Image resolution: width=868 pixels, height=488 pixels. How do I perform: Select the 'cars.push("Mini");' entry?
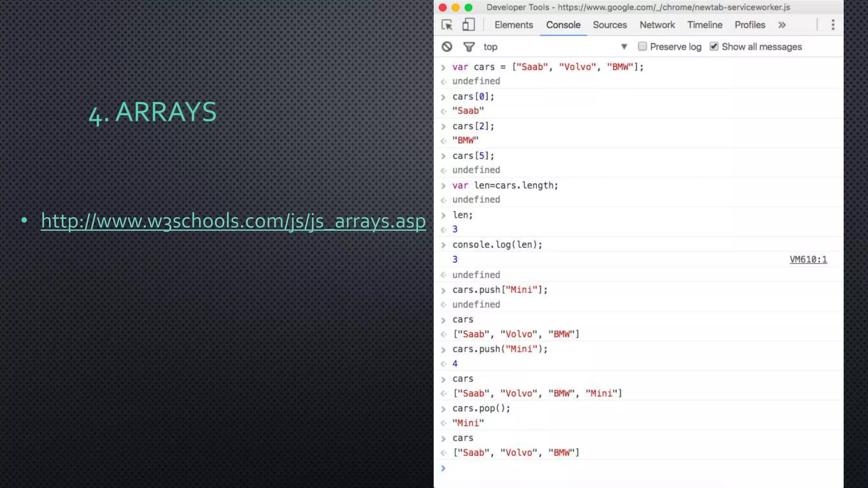[500, 349]
